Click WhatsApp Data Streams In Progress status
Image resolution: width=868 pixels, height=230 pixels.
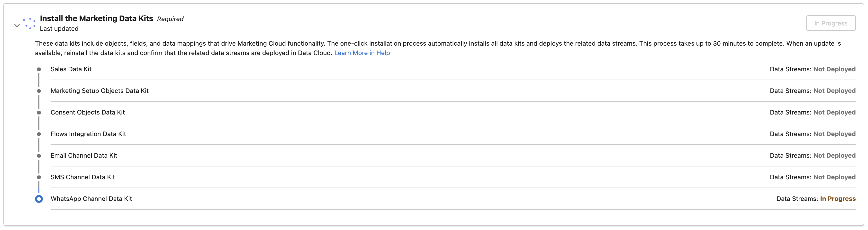coord(838,199)
